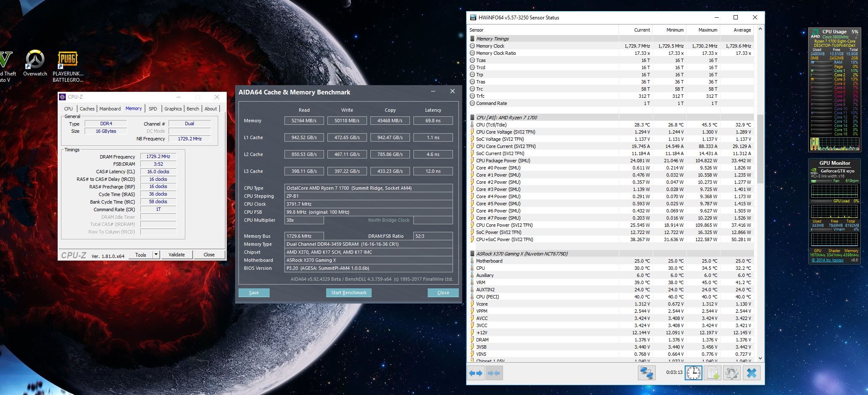Switch to SPD tab in CPU-Z
868x395 pixels.
[x=153, y=109]
